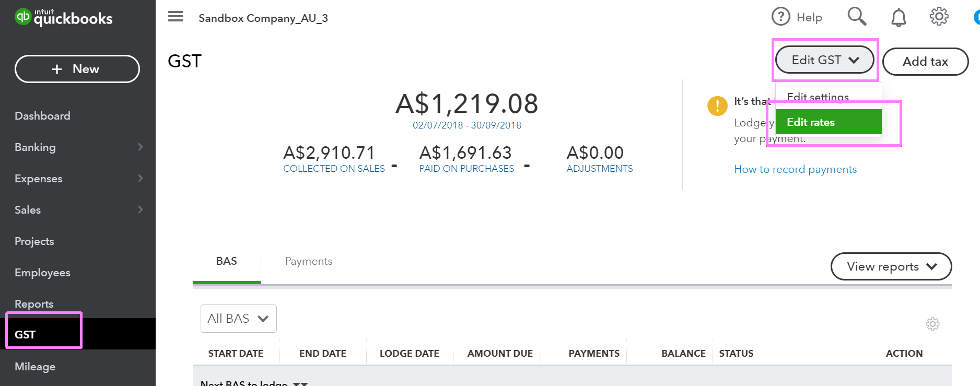Open Projects in the sidebar

coord(34,241)
